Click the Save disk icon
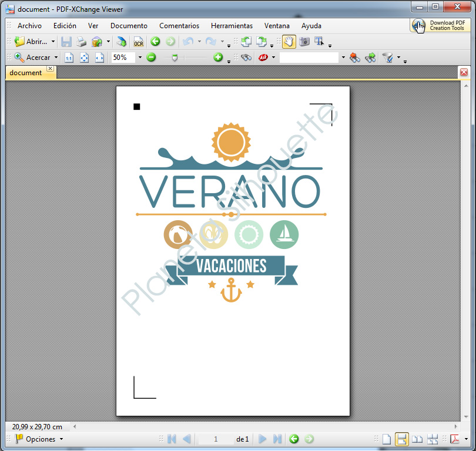 (66, 42)
